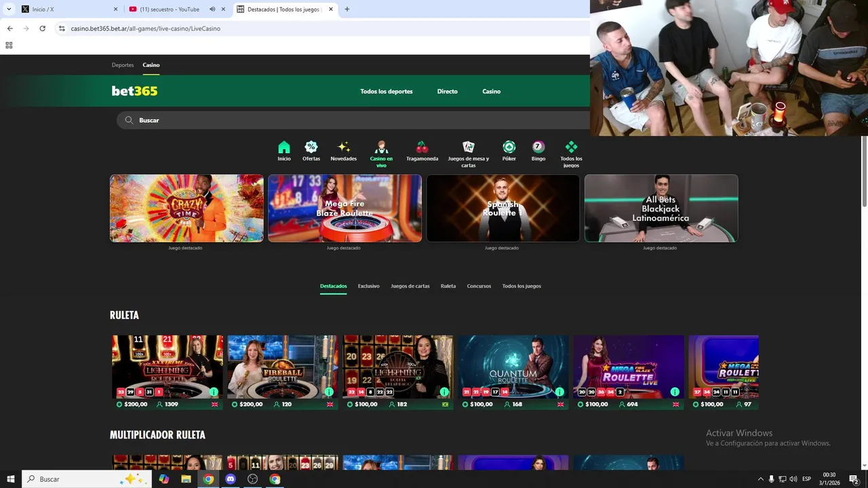Mute the YouTube tab via speaker icon
The width and height of the screenshot is (868, 488).
212,9
